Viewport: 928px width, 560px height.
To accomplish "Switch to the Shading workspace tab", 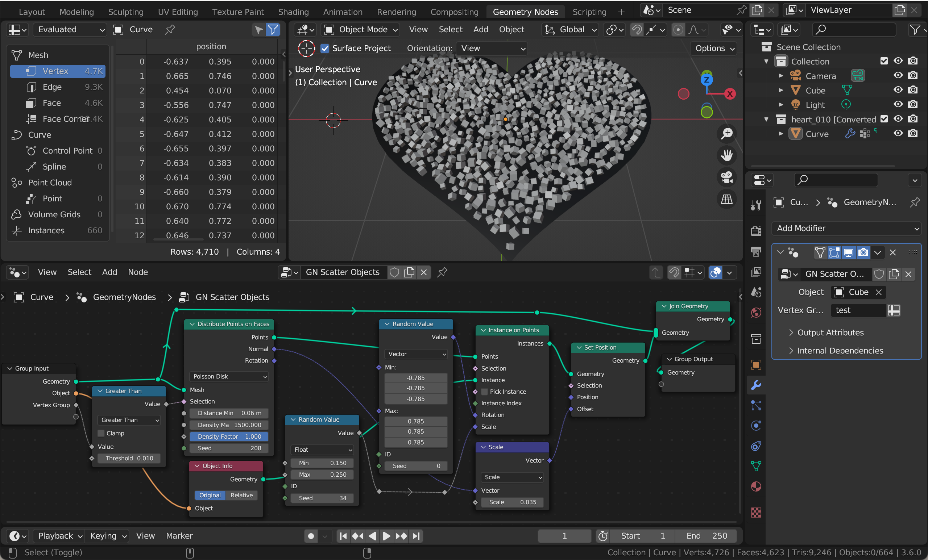I will (293, 12).
